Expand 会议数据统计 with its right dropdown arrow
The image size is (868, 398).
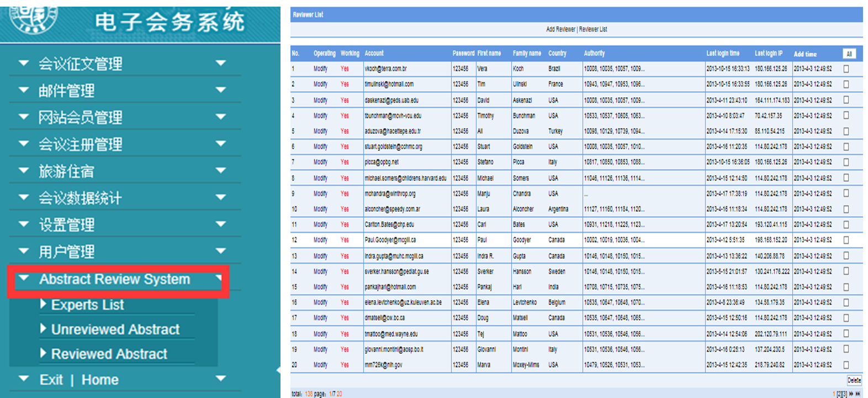pos(221,197)
